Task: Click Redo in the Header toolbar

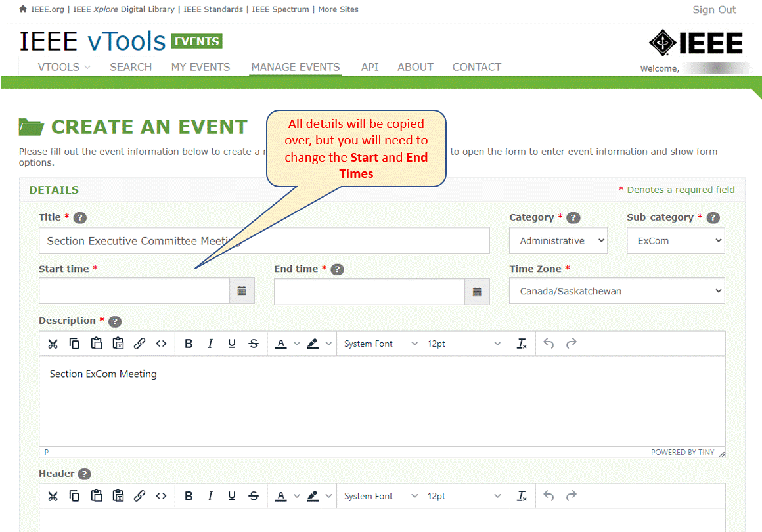Action: pos(571,496)
